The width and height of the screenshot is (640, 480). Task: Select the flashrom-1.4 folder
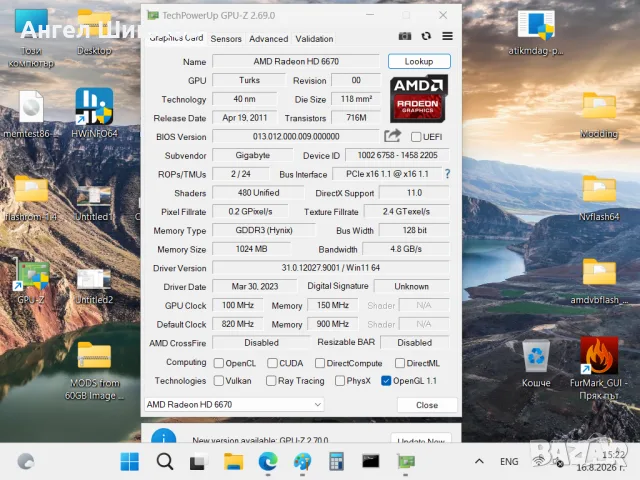click(x=31, y=198)
